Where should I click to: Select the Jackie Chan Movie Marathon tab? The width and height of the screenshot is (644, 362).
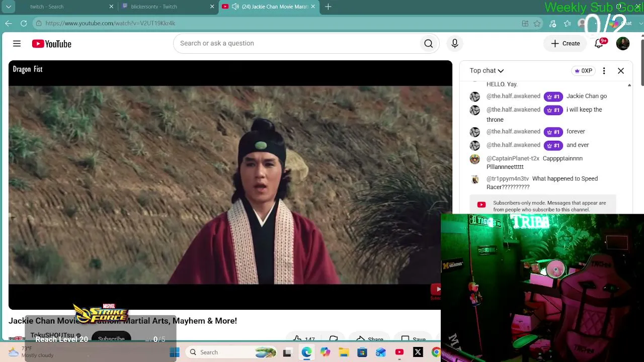(269, 7)
